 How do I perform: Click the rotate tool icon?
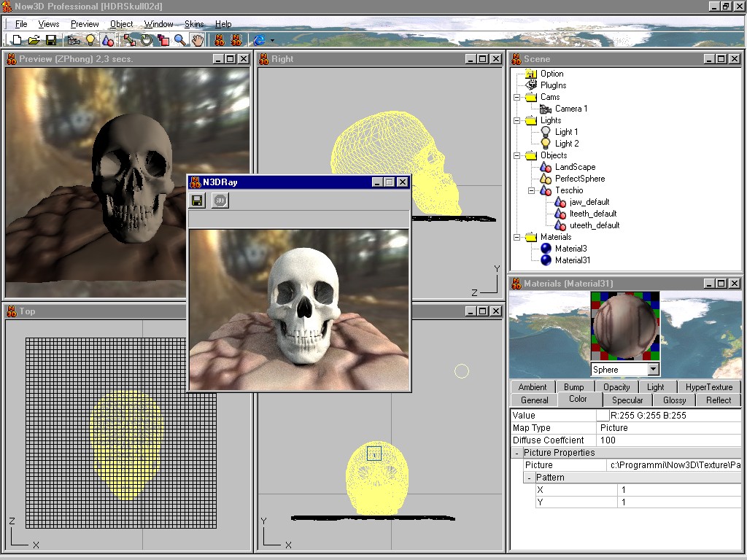[x=146, y=40]
